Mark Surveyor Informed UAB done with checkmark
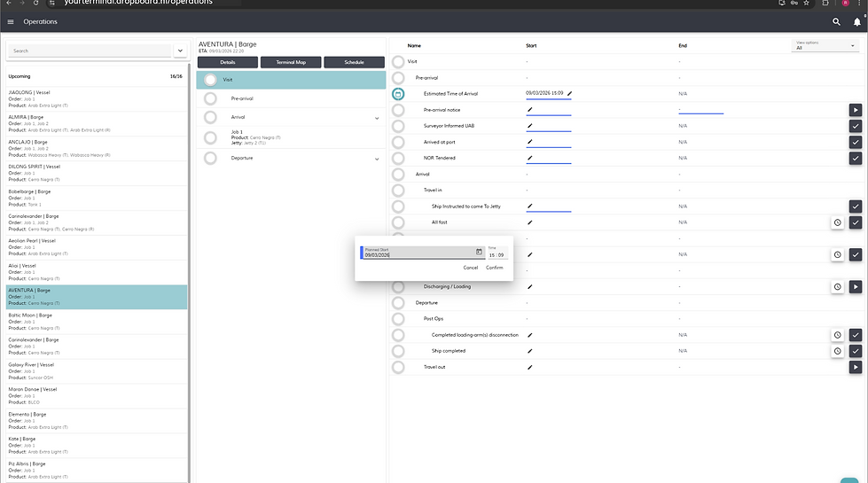The width and height of the screenshot is (868, 483). tap(856, 126)
